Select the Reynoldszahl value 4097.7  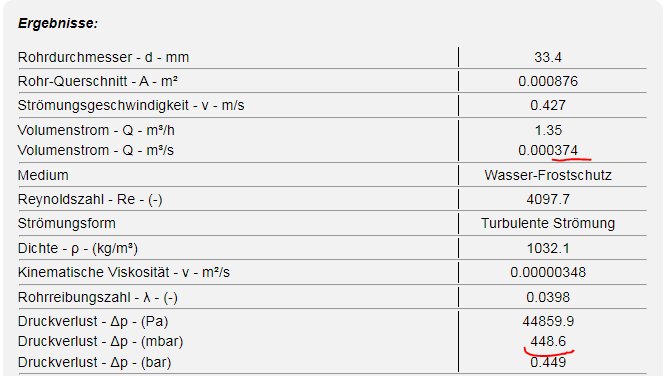[x=548, y=199]
